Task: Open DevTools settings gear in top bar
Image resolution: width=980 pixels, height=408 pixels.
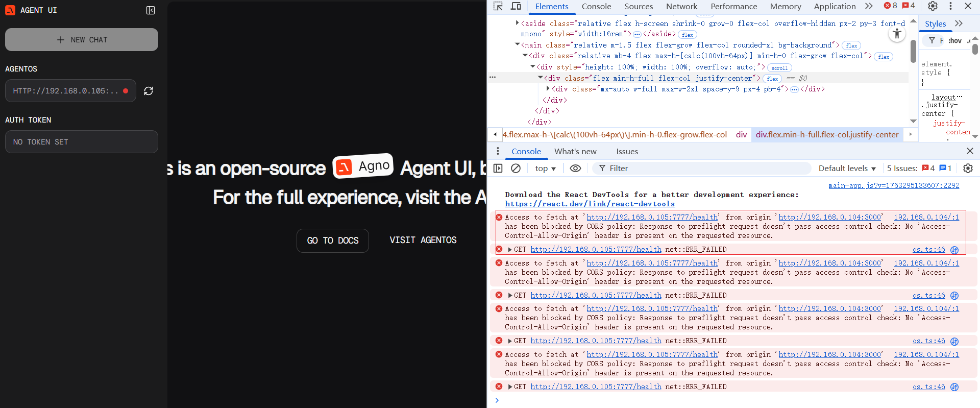Action: click(x=933, y=6)
